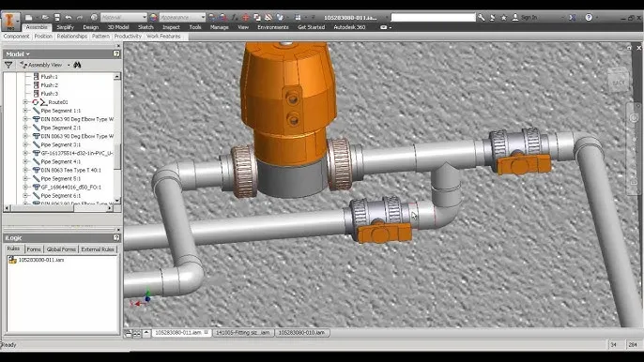Switch to the 3D Model ribbon tab
The width and height of the screenshot is (644, 362).
(118, 27)
